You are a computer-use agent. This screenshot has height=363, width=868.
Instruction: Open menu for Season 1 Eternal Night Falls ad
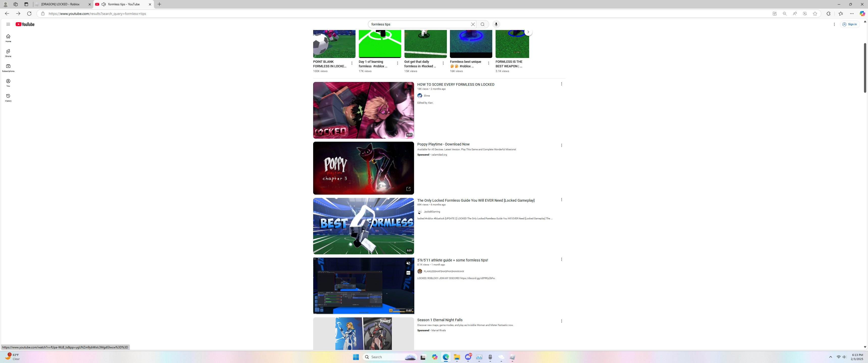[x=561, y=321]
